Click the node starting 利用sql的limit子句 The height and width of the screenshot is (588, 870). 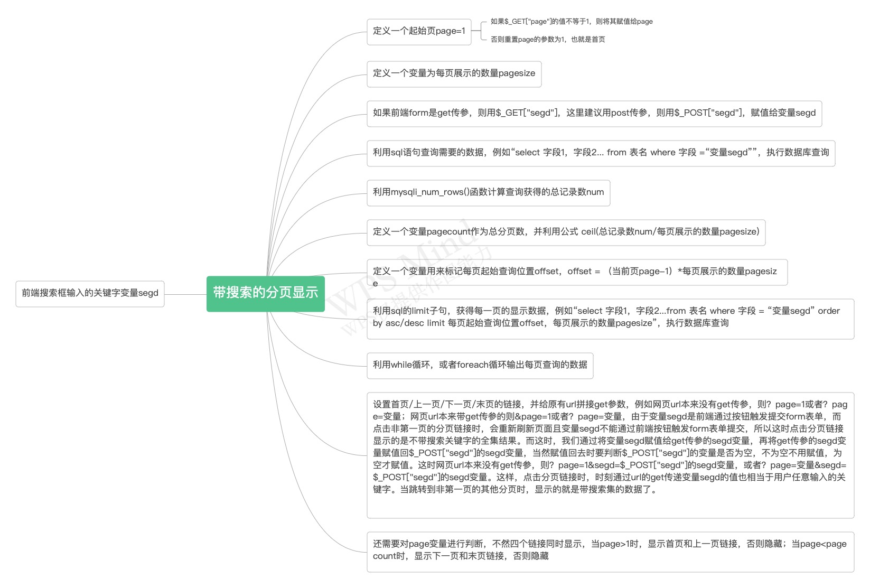tap(610, 319)
